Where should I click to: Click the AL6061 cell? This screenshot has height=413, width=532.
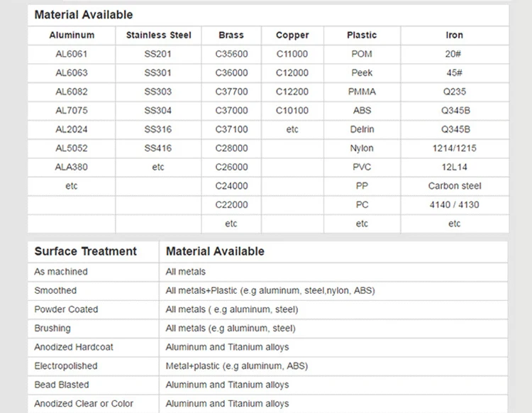point(71,54)
